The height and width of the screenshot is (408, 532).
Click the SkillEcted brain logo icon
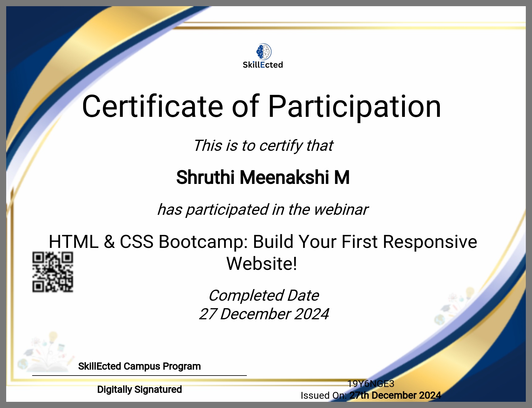[x=264, y=52]
